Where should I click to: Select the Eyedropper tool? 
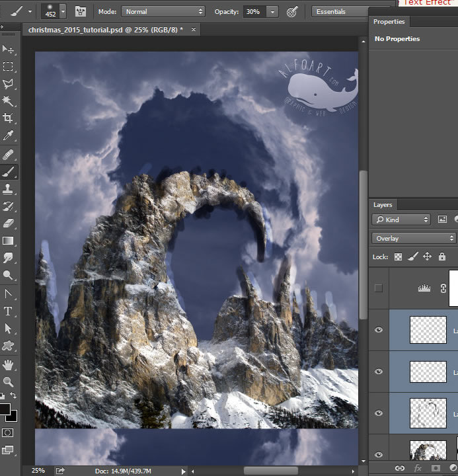9,136
